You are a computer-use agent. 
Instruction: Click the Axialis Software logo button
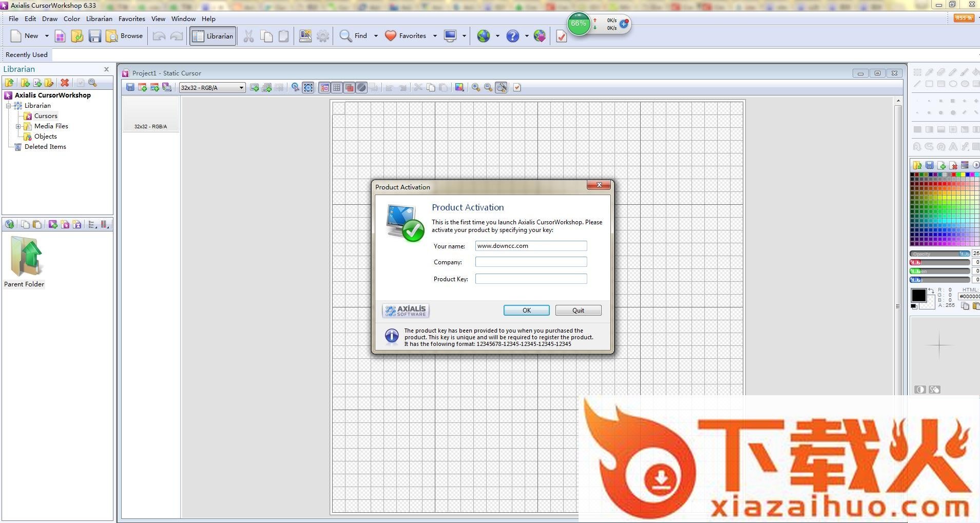pyautogui.click(x=406, y=311)
